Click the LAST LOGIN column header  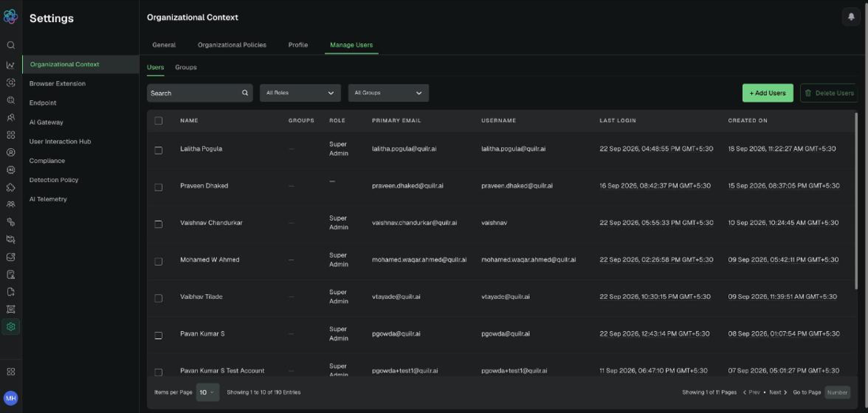click(x=618, y=121)
